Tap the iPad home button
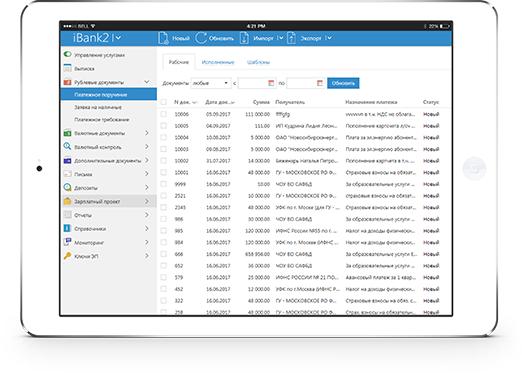Screen dimensions: 522x373 [474, 169]
